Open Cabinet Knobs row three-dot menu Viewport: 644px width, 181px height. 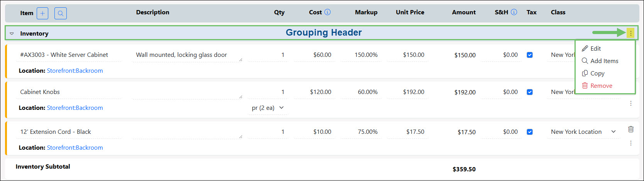[x=631, y=103]
